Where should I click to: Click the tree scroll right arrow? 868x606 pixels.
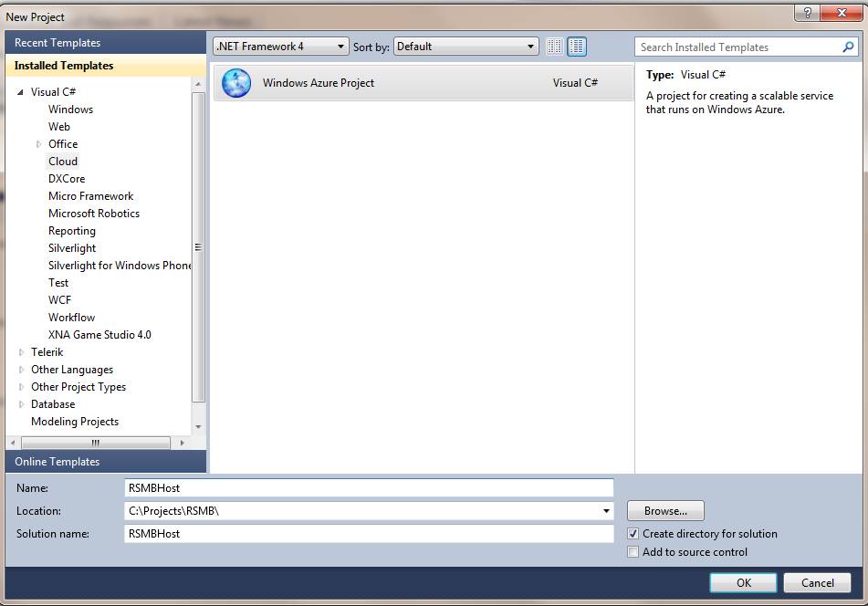pyautogui.click(x=183, y=443)
